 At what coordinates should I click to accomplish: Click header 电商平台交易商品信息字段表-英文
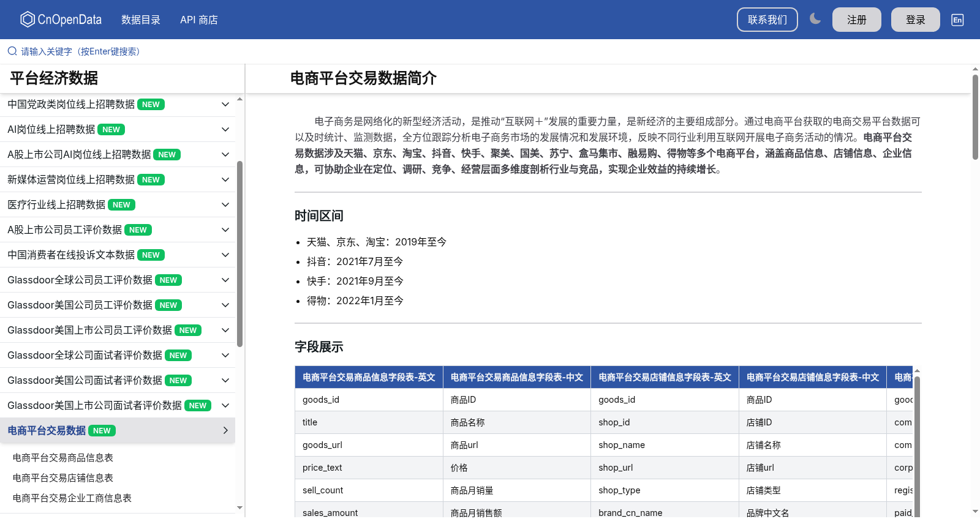pyautogui.click(x=369, y=378)
